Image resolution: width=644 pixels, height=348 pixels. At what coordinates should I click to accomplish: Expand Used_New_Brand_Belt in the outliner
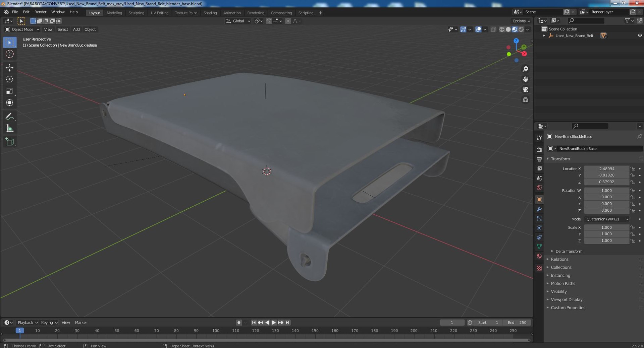click(x=544, y=36)
